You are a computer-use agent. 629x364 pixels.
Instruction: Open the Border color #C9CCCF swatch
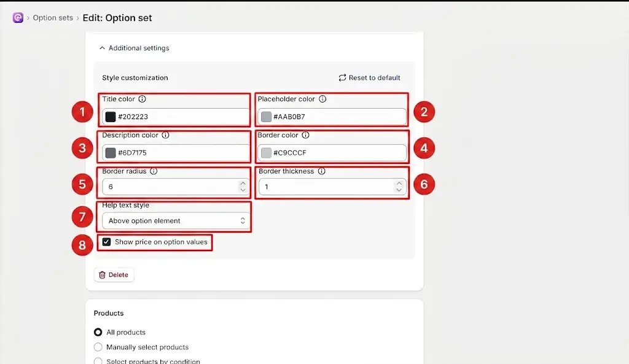[266, 153]
